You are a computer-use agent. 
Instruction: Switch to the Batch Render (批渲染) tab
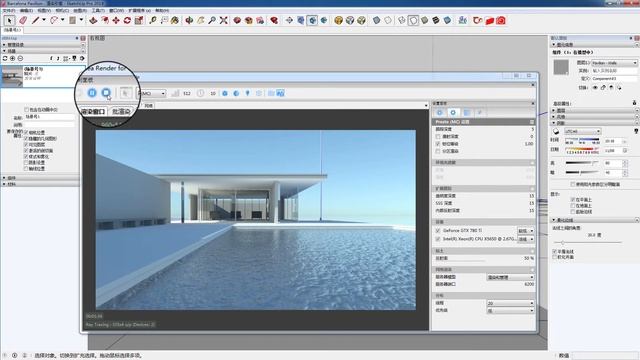coord(121,111)
